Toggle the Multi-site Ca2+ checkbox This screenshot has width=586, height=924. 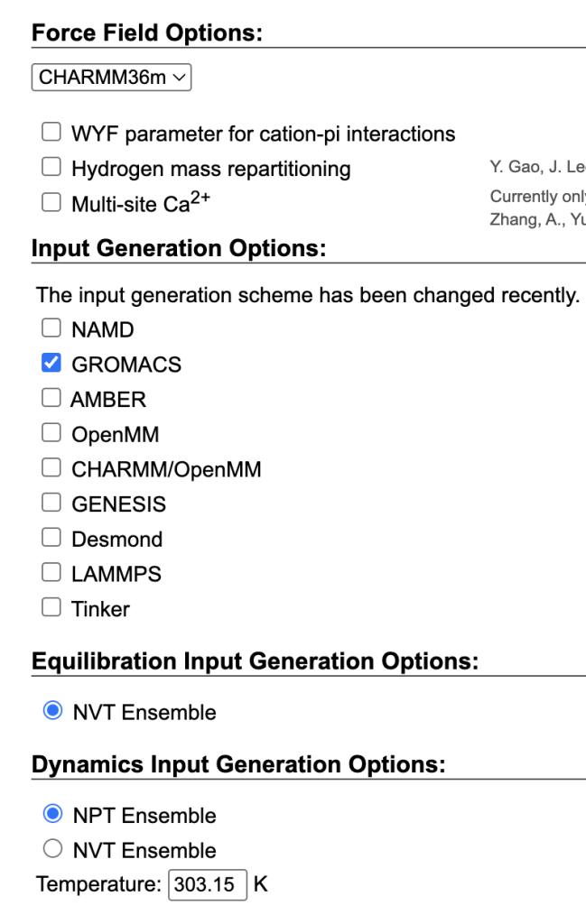click(x=51, y=203)
